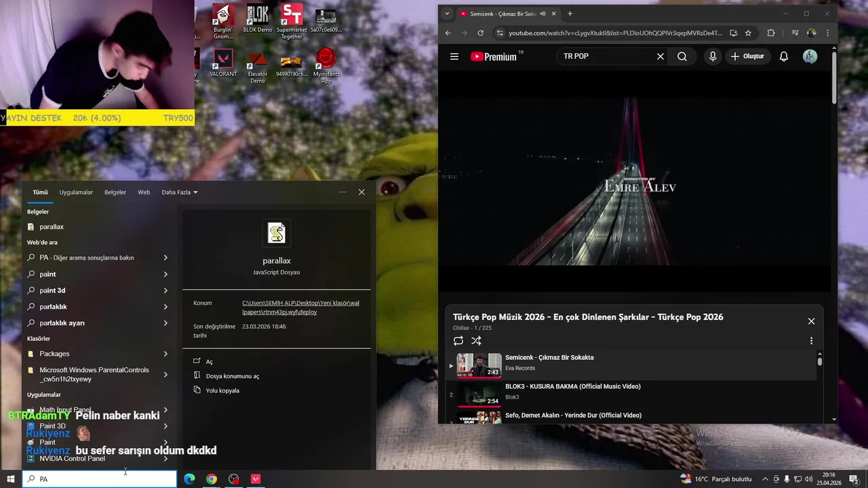Open YouTube notifications bell

tap(784, 57)
